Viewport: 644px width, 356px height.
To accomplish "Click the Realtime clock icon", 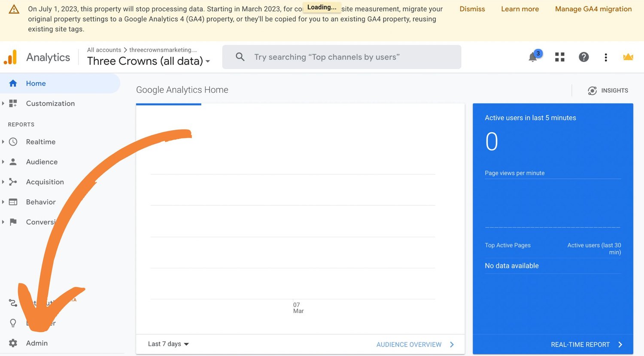I will 13,142.
